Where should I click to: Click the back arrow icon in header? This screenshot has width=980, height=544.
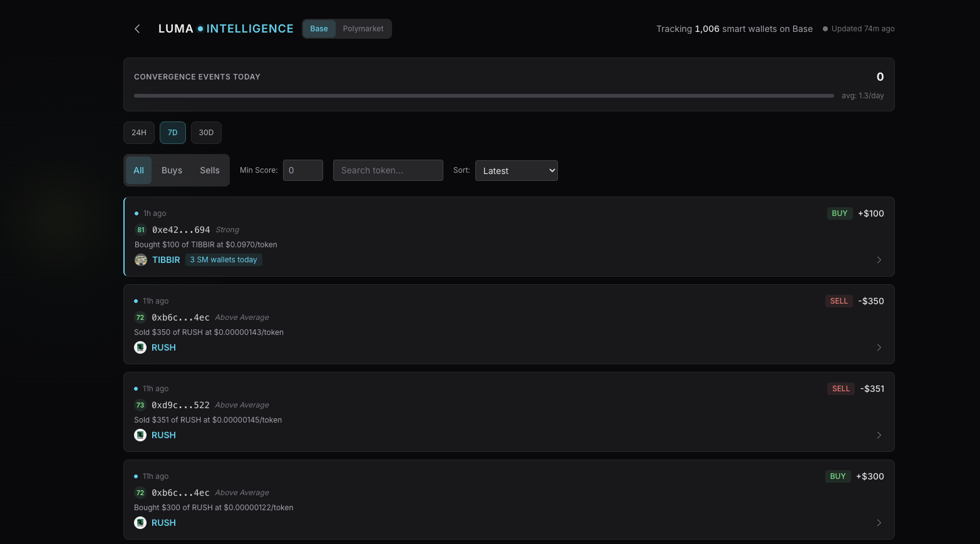(137, 28)
